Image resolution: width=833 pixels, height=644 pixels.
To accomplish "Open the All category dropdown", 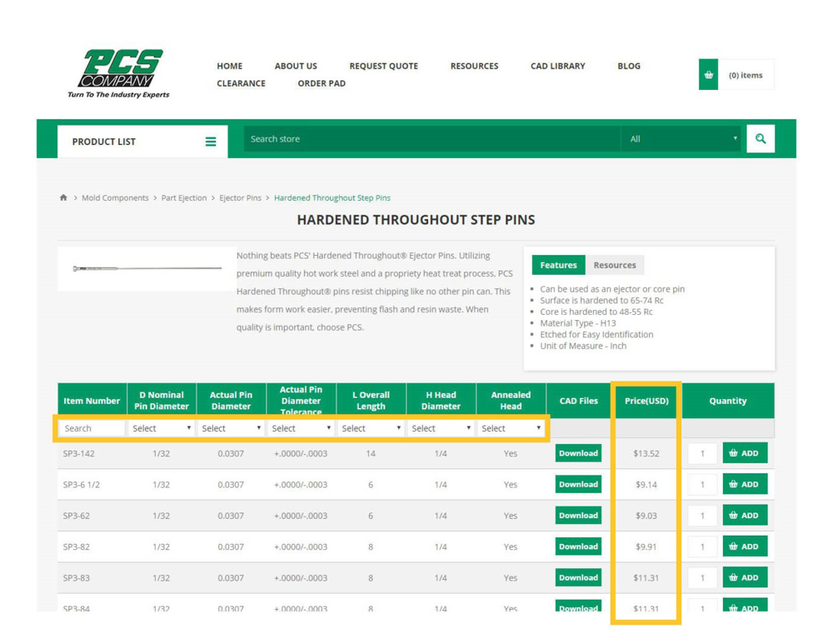I will pos(681,139).
